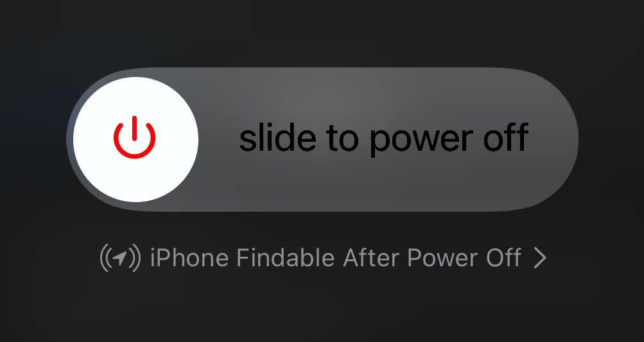
Task: Click the location arrow inside the signal waves
Action: tap(120, 258)
